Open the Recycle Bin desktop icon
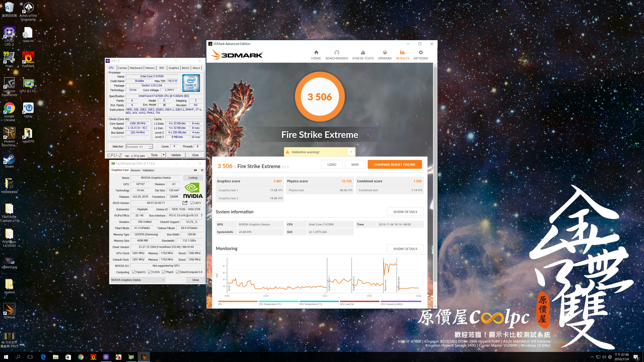 [x=9, y=10]
